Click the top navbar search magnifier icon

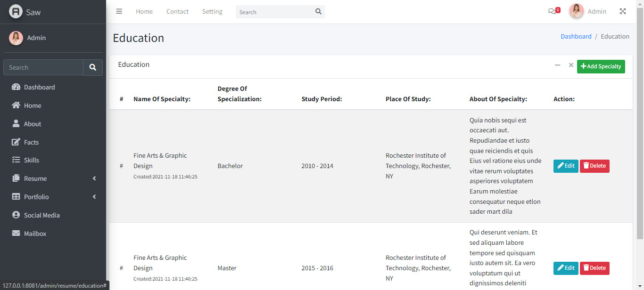318,12
